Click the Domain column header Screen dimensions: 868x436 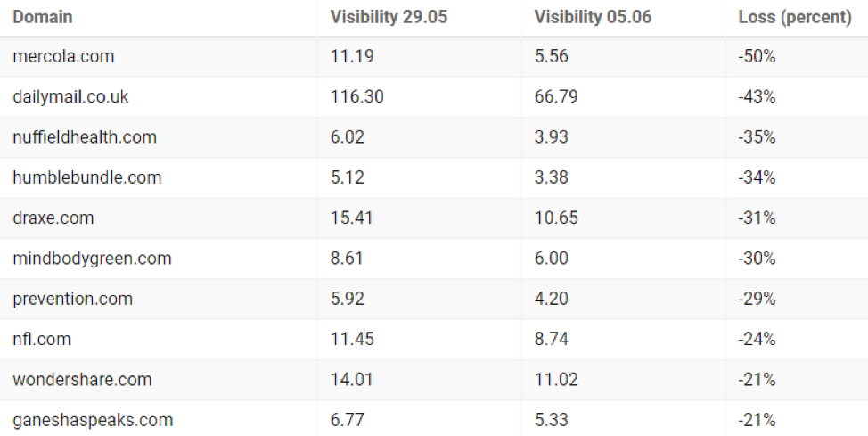(43, 17)
